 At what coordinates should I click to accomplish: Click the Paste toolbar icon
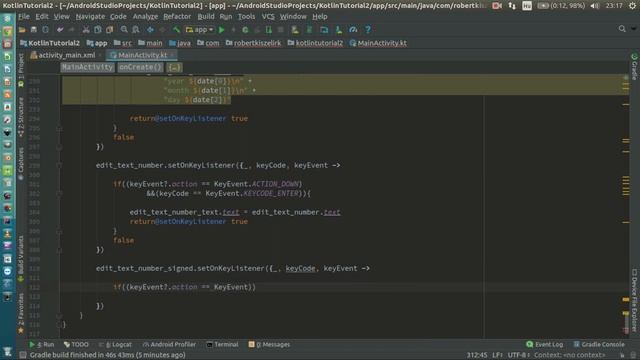coord(109,30)
